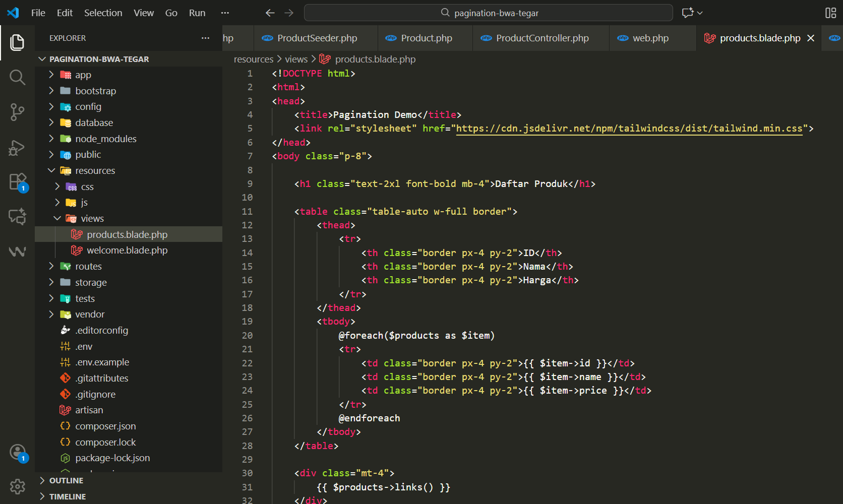Open the Explorer more actions ellipsis
This screenshot has width=843, height=504.
[205, 38]
